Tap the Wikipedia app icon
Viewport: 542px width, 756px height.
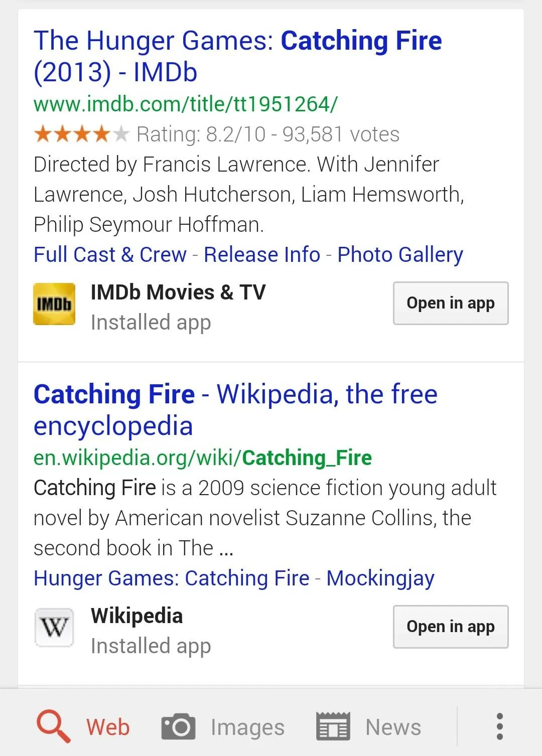click(x=54, y=627)
